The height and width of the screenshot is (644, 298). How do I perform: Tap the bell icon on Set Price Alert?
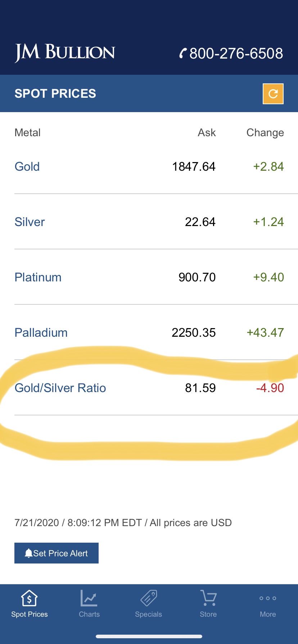click(x=28, y=553)
